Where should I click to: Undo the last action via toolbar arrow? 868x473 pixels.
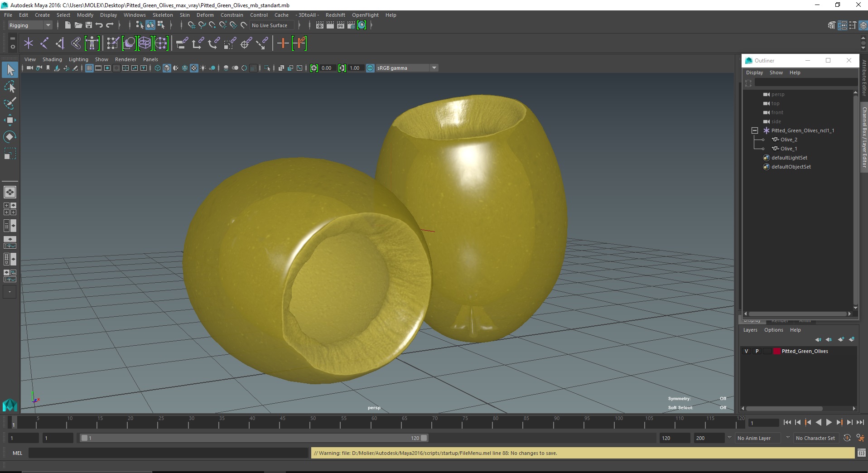pos(99,25)
